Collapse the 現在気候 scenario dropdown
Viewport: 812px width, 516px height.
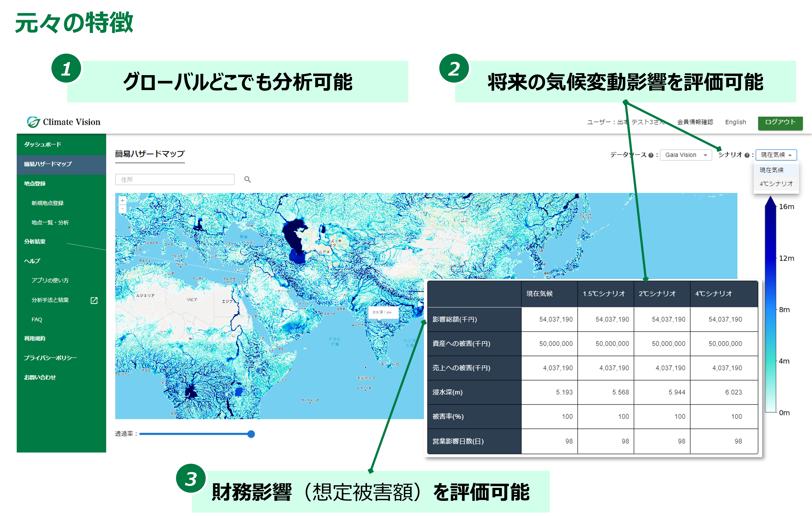pos(776,155)
